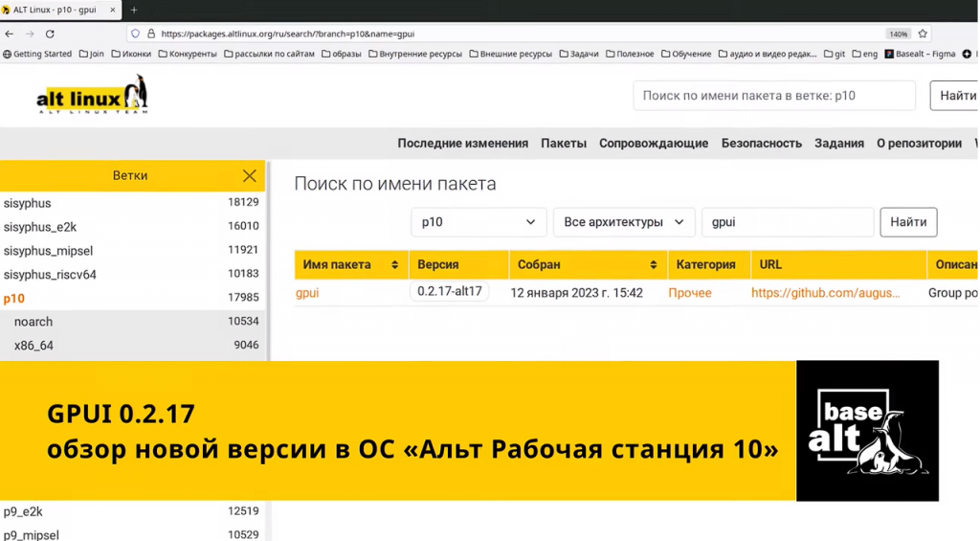Close the Ветки sidebar panel
This screenshot has width=980, height=541.
250,176
